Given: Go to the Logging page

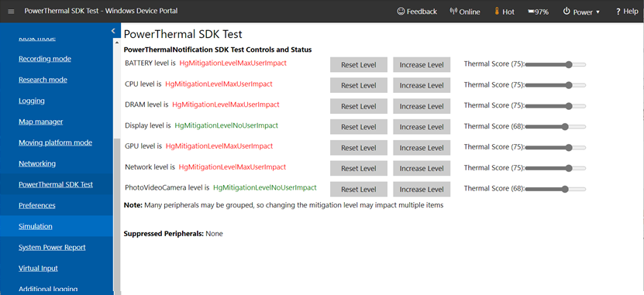Looking at the screenshot, I should 32,101.
